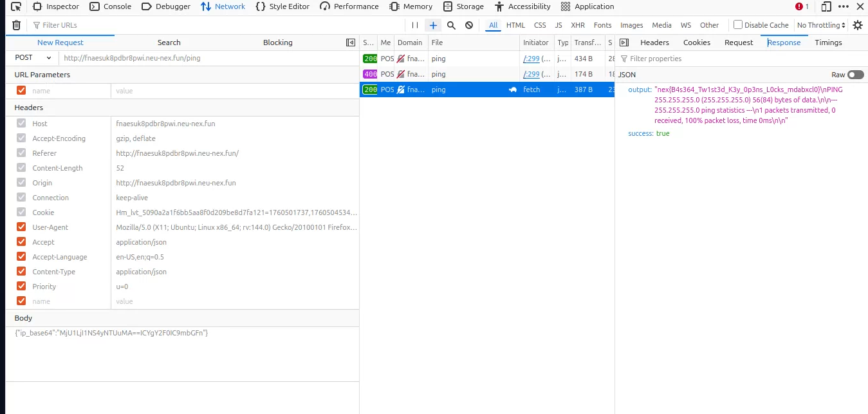Click the trash icon to clear requests
The width and height of the screenshot is (868, 414).
[16, 25]
